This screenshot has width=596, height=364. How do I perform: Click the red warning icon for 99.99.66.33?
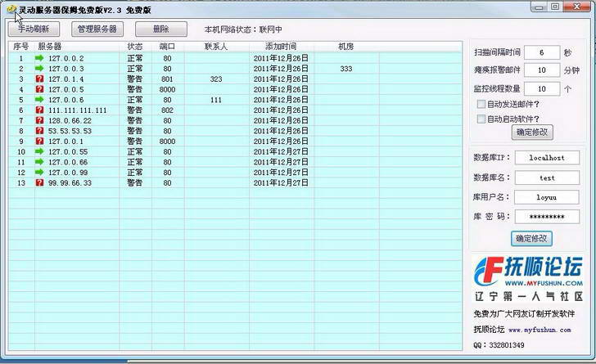39,182
